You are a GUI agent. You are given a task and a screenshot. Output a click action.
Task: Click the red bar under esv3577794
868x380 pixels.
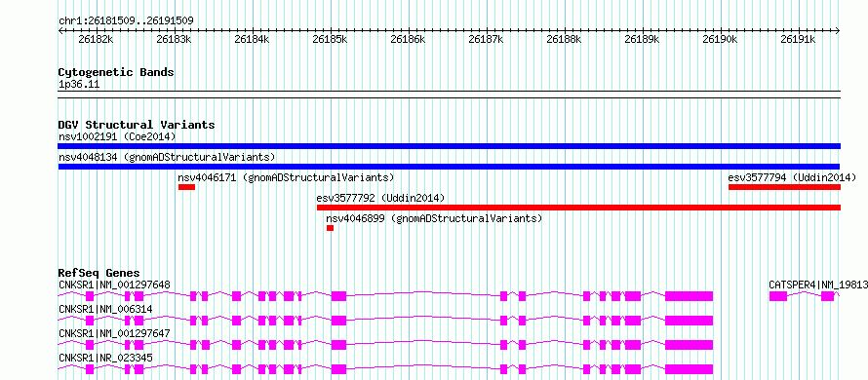(x=784, y=187)
